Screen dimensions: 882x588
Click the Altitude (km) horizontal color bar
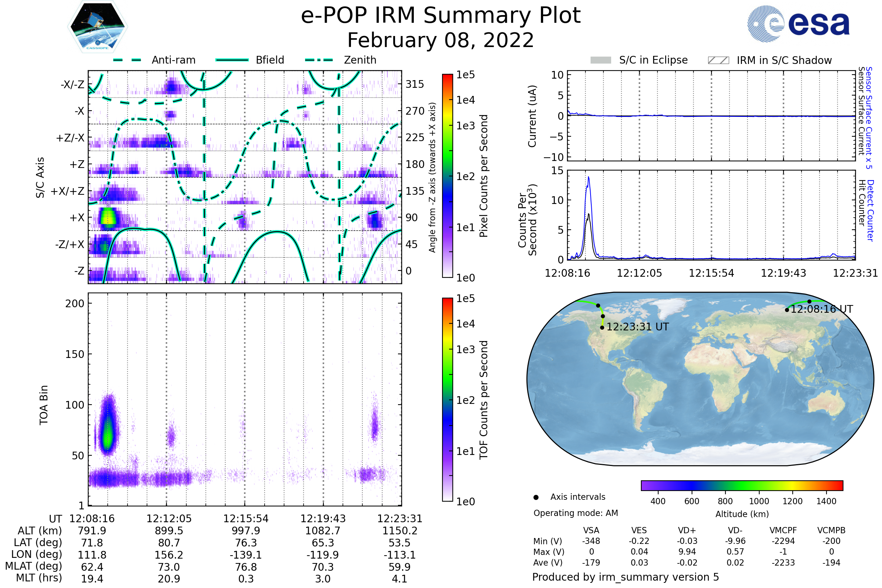click(x=742, y=485)
